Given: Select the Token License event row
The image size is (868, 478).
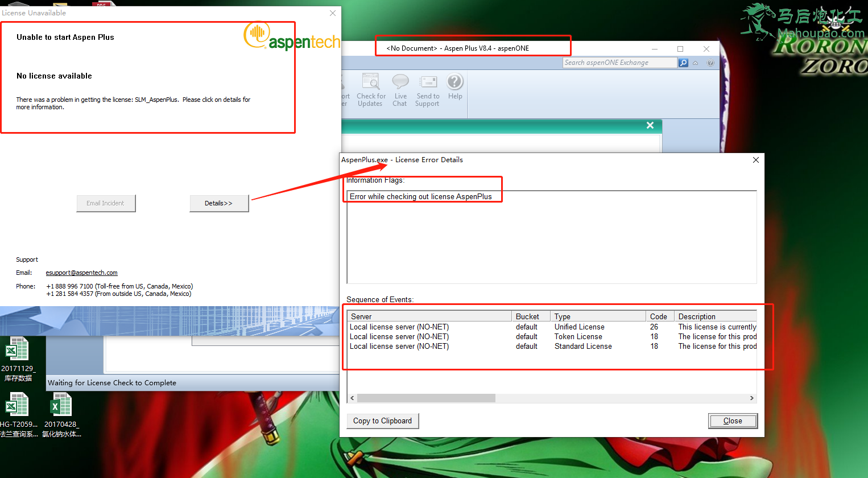Looking at the screenshot, I should (x=552, y=337).
